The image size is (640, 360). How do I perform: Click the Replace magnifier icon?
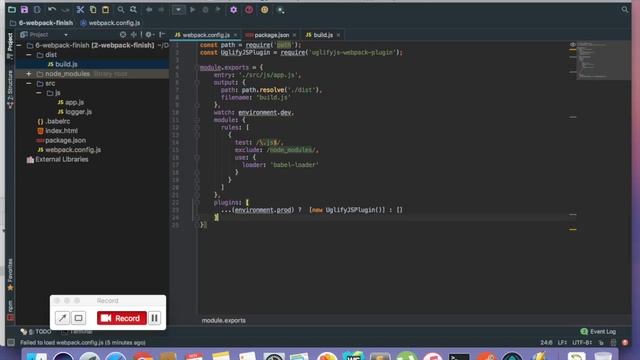pyautogui.click(x=133, y=9)
